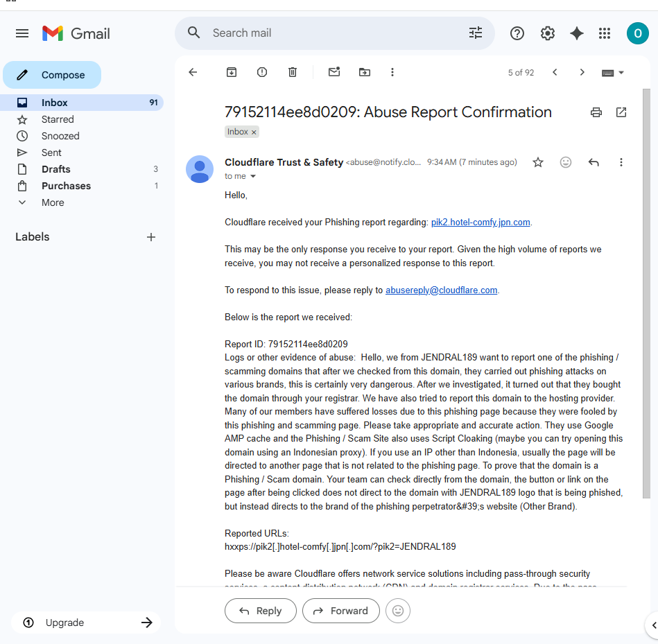Show details of 'to me' recipients

[x=253, y=176]
